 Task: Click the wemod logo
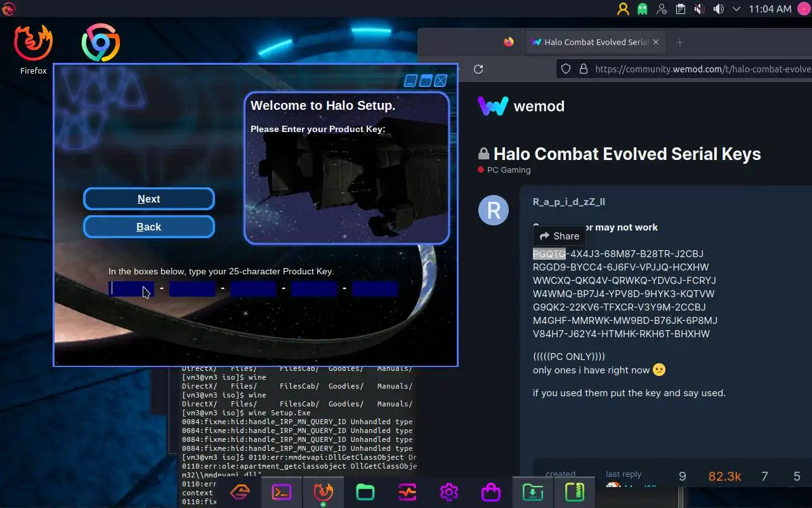[521, 106]
